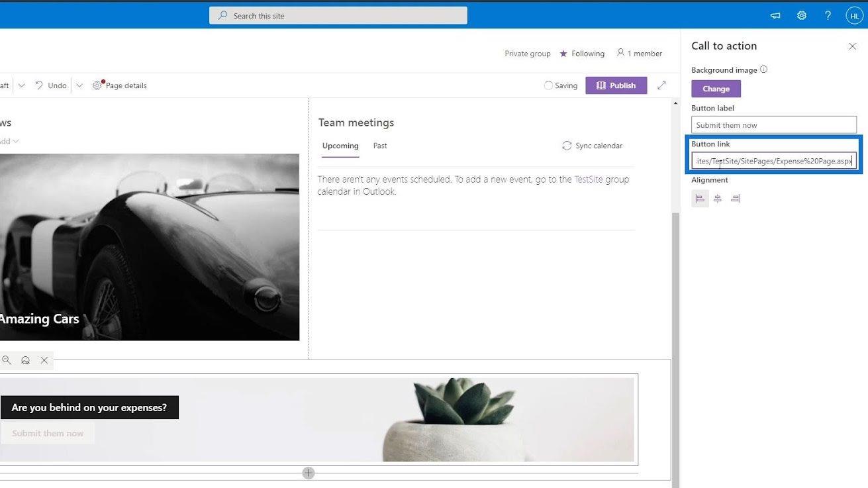868x488 pixels.
Task: Open the draft save dropdown arrow
Action: pos(21,85)
